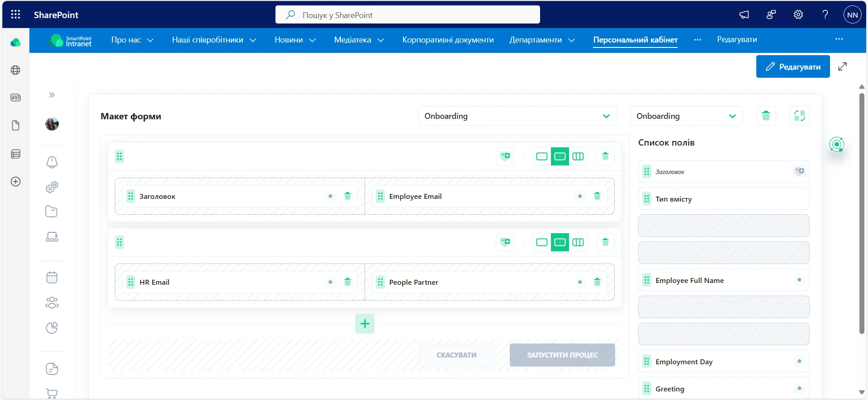Delete the HR Email field

pyautogui.click(x=347, y=282)
